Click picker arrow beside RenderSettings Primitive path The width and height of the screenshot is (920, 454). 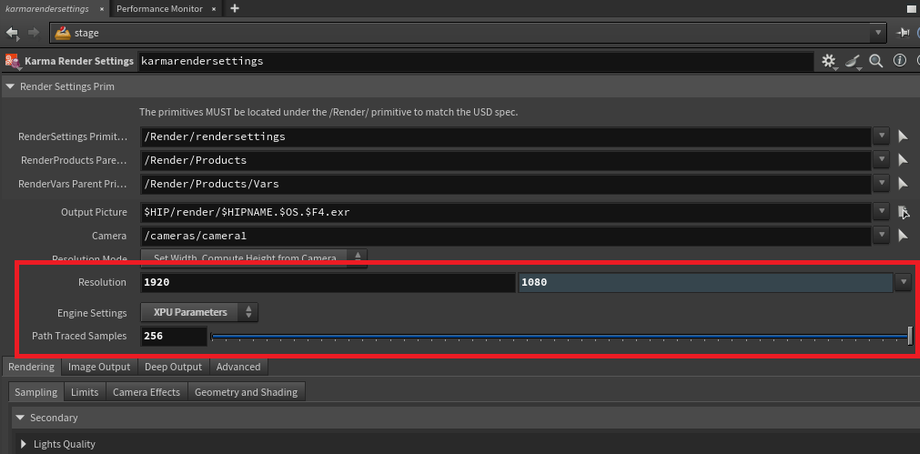903,136
